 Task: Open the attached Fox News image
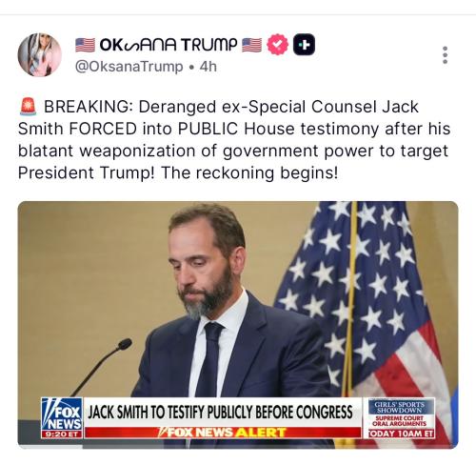coord(238,325)
